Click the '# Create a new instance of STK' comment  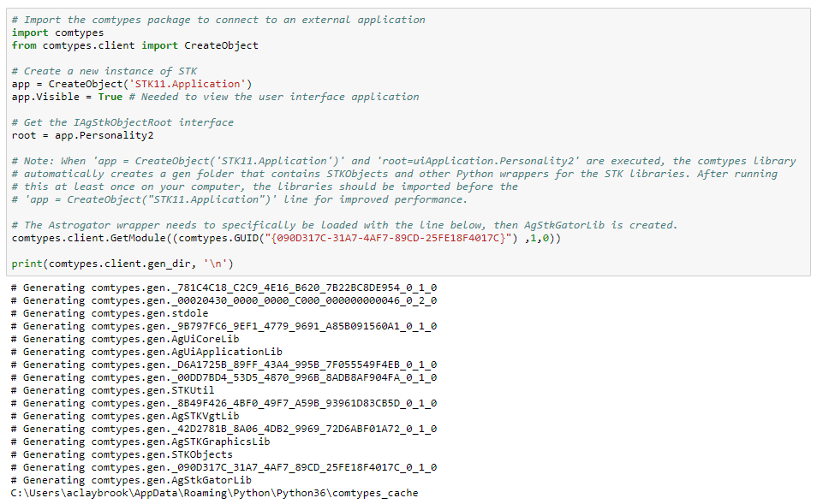tap(104, 71)
